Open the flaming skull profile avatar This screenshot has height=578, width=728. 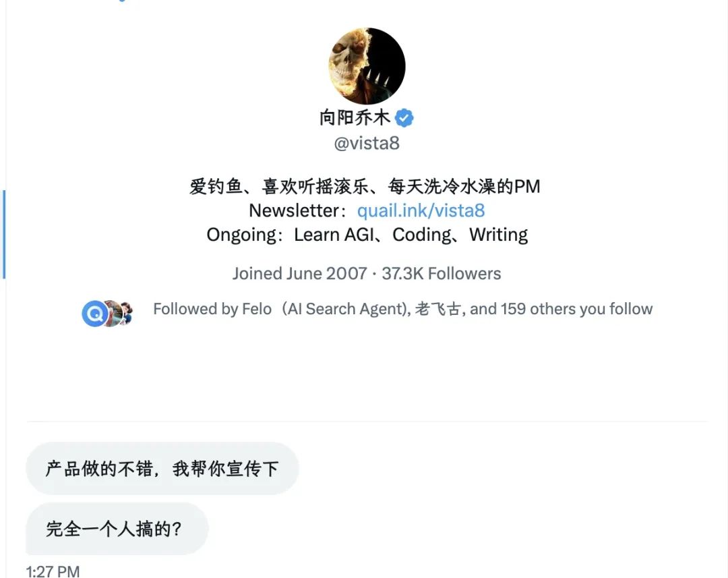(x=367, y=66)
